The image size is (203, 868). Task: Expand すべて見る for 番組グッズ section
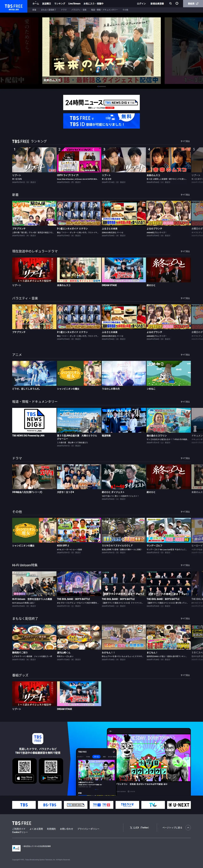click(x=185, y=675)
